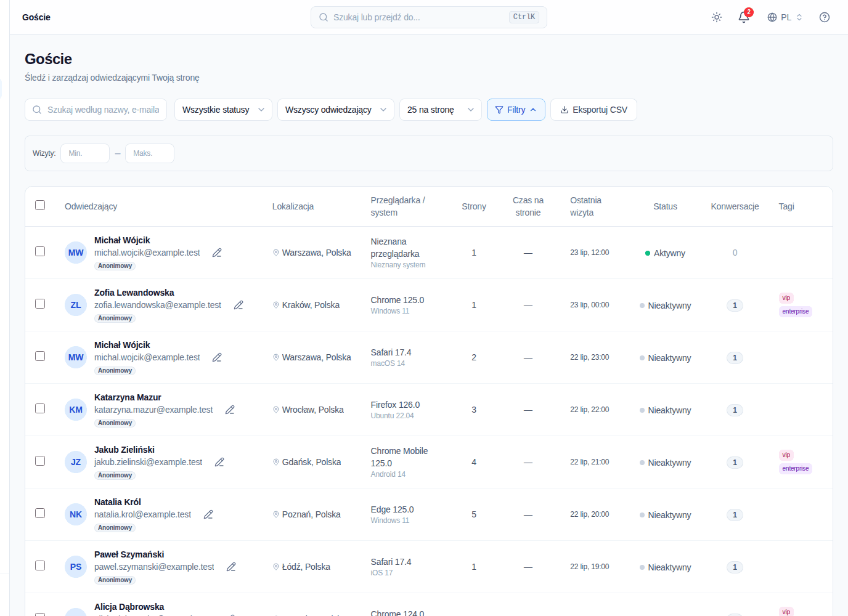
Task: Switch language via PL menu
Action: (x=785, y=17)
